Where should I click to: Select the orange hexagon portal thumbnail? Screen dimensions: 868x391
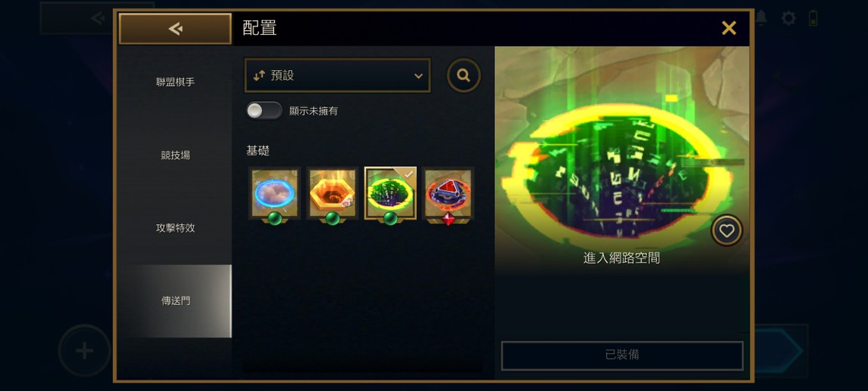pyautogui.click(x=332, y=194)
